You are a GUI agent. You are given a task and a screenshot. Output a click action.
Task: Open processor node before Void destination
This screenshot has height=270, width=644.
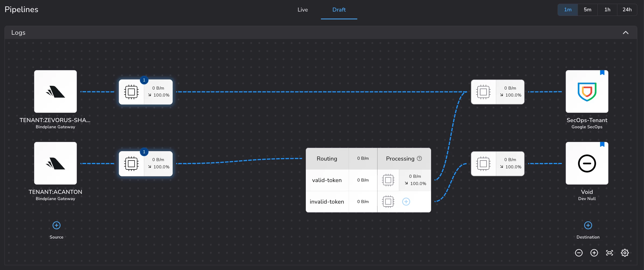[x=498, y=164]
